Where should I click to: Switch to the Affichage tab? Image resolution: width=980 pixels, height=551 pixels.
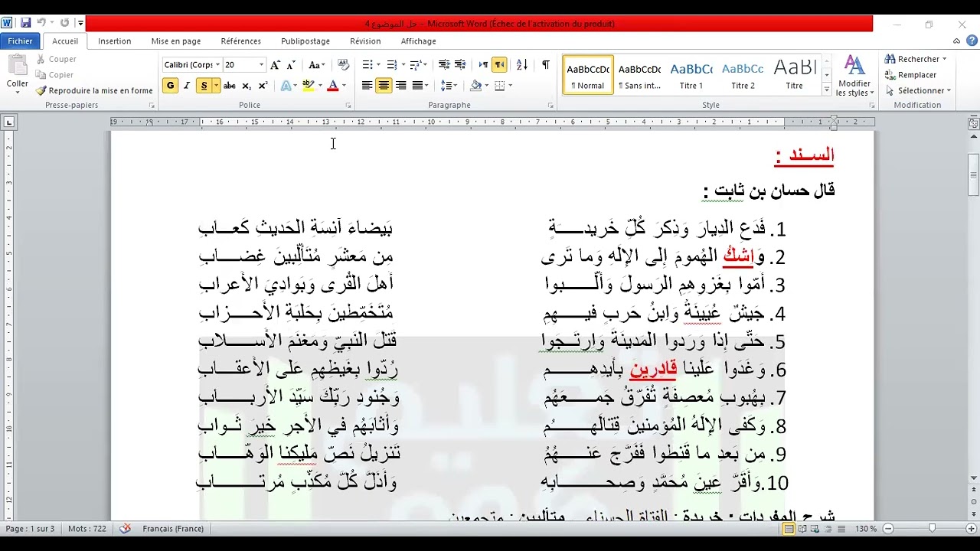point(418,41)
